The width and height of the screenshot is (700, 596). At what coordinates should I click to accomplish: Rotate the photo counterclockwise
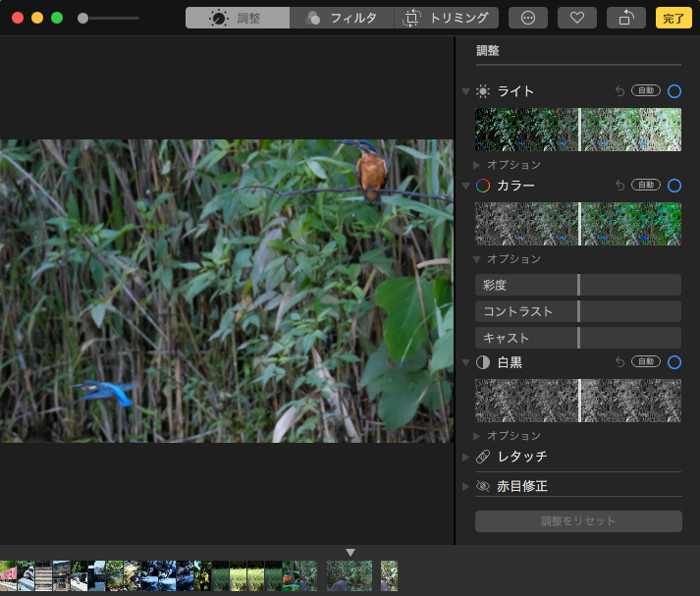(626, 18)
